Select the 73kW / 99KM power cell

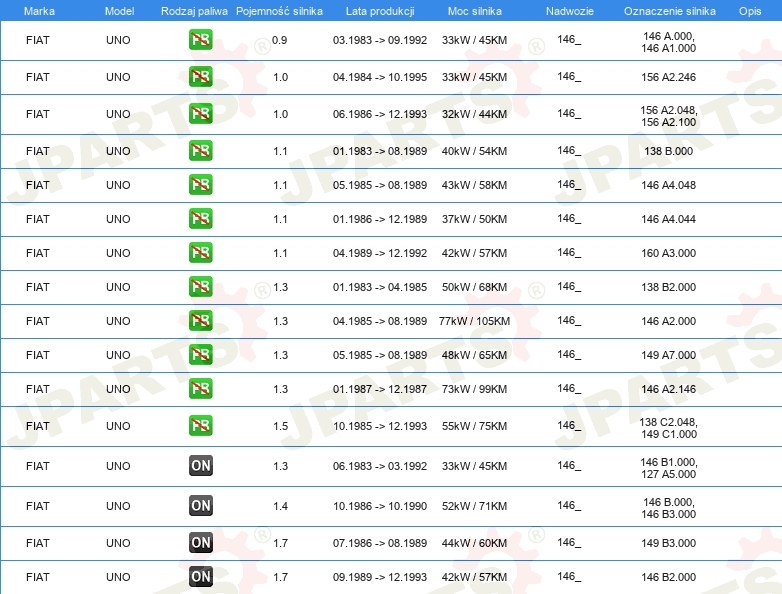pos(474,389)
